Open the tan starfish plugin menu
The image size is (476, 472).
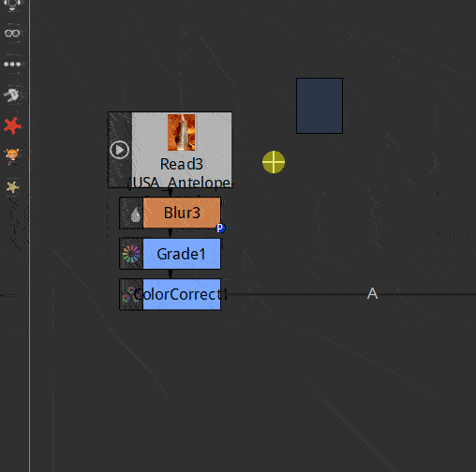click(12, 187)
